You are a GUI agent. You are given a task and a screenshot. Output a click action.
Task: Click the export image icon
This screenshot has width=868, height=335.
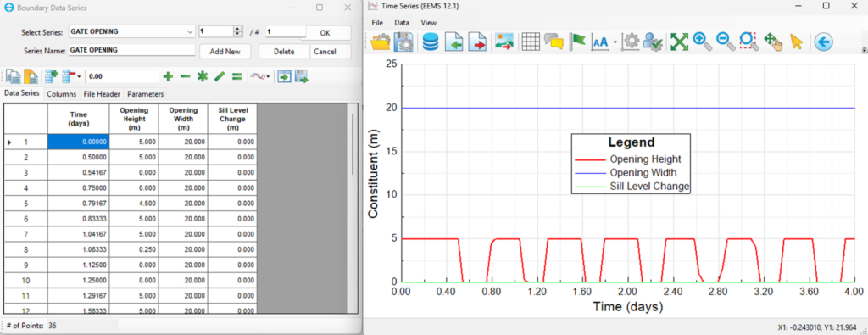(504, 42)
